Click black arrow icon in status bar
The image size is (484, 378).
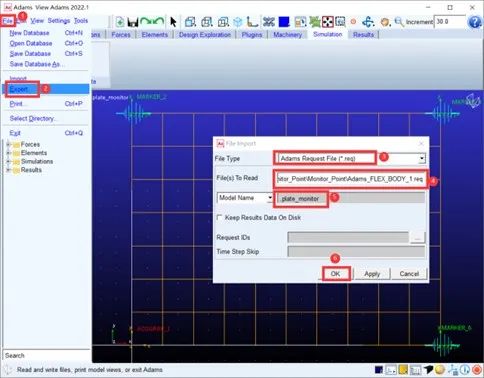click(x=428, y=369)
